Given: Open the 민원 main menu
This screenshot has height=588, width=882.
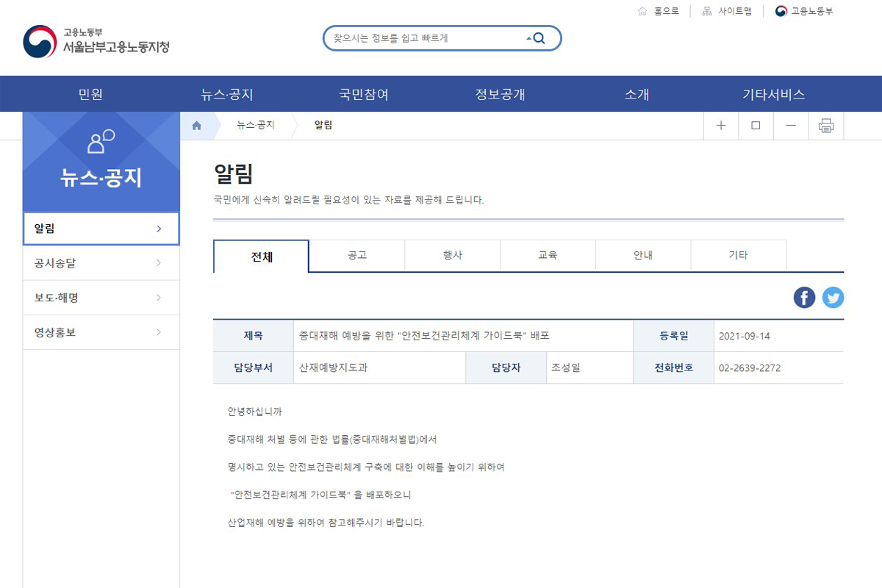Looking at the screenshot, I should point(90,94).
